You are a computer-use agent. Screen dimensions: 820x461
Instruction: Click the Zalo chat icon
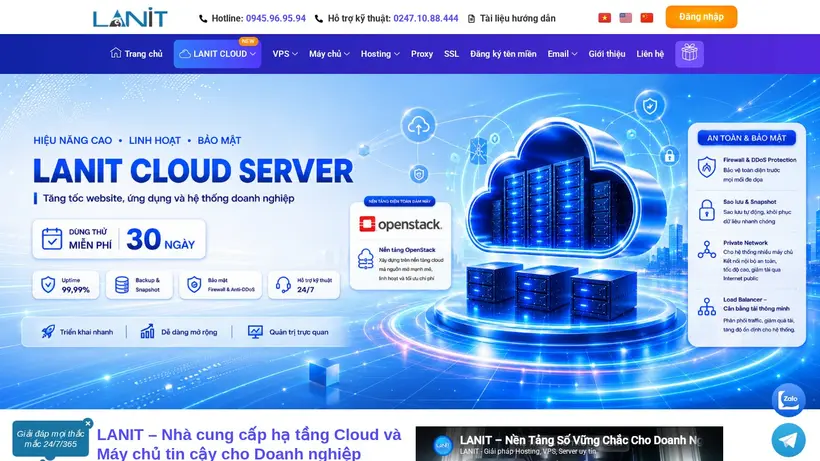(x=788, y=400)
